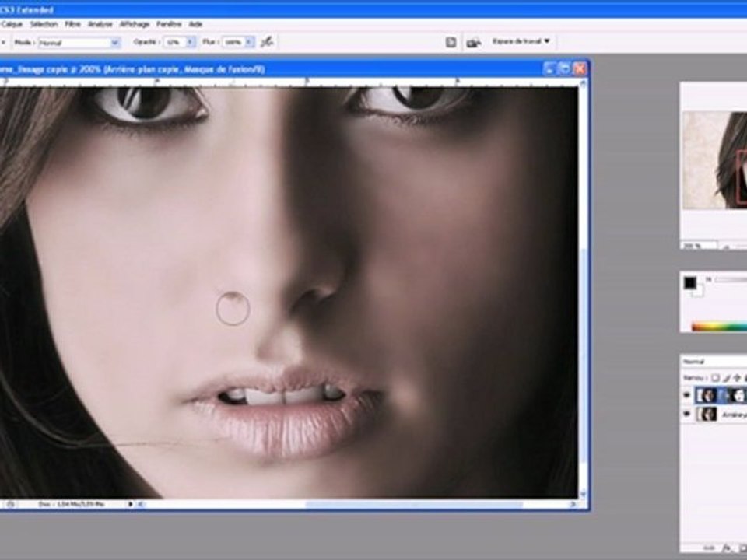Lock transparent pixels in Layers panel
Screen dimensions: 747x560
tap(715, 378)
